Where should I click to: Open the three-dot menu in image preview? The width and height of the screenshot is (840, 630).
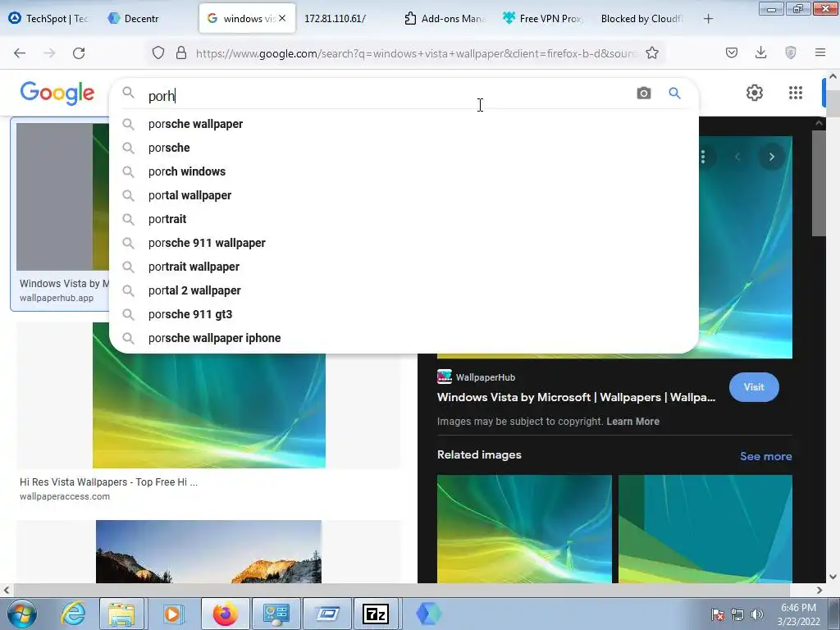point(703,157)
